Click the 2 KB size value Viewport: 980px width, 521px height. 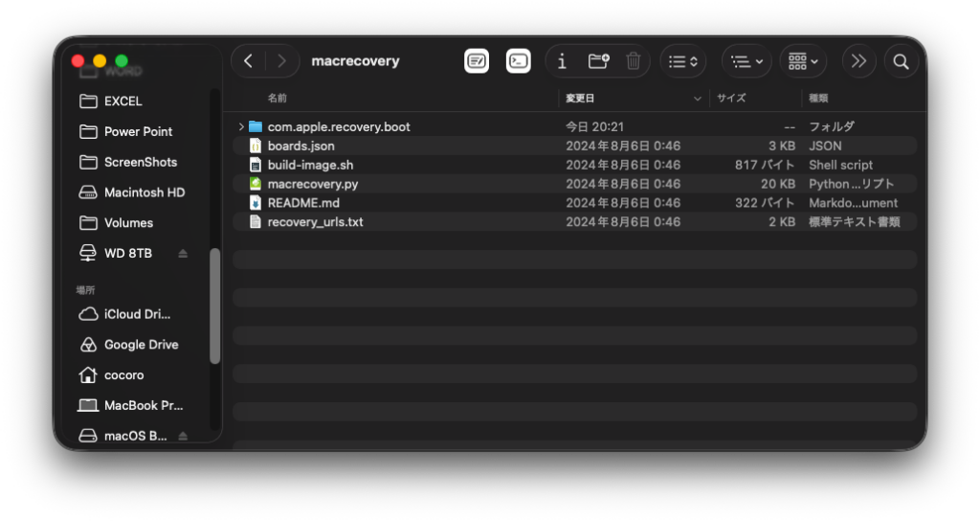click(x=781, y=222)
